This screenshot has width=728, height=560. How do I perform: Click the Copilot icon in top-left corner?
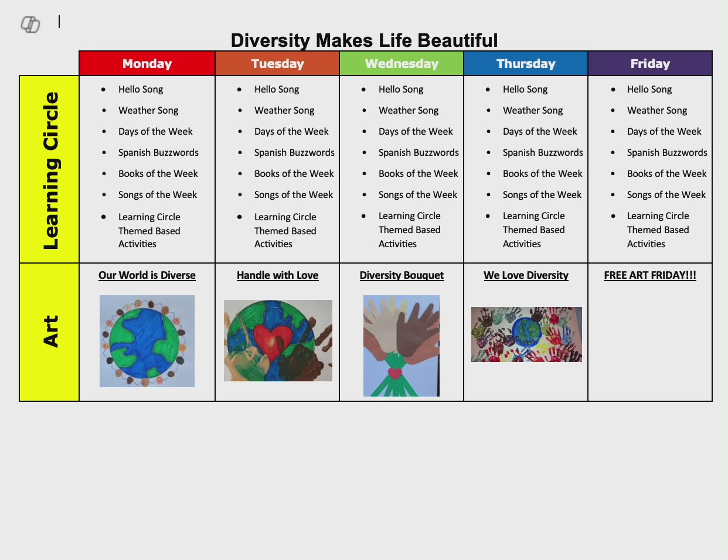[30, 25]
